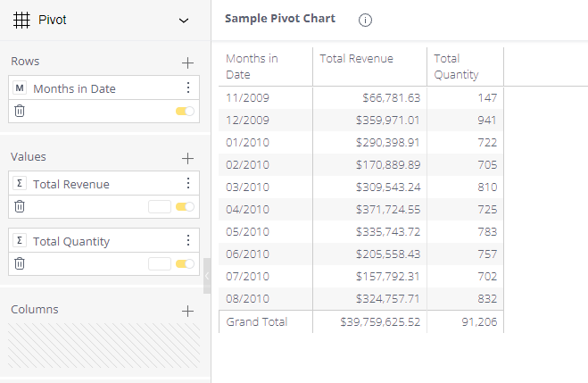
Task: Open the Months in Date options menu
Action: [x=187, y=88]
